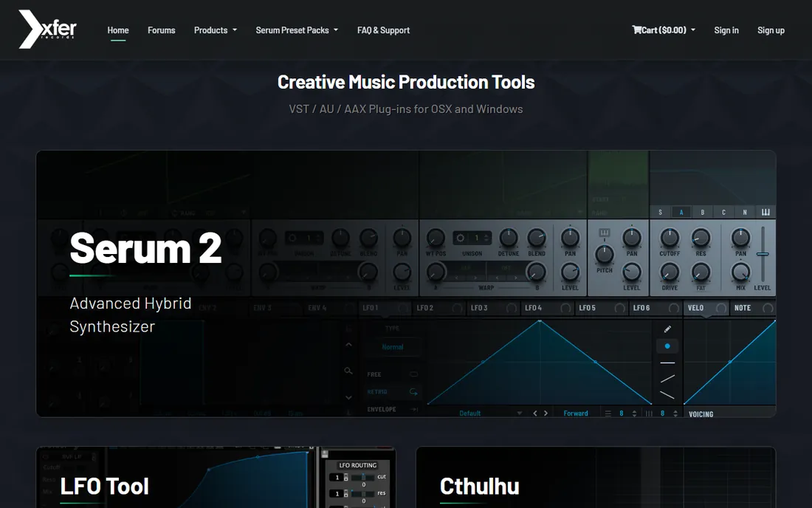Expand the Cart ($0.00) dropdown arrow

point(693,30)
